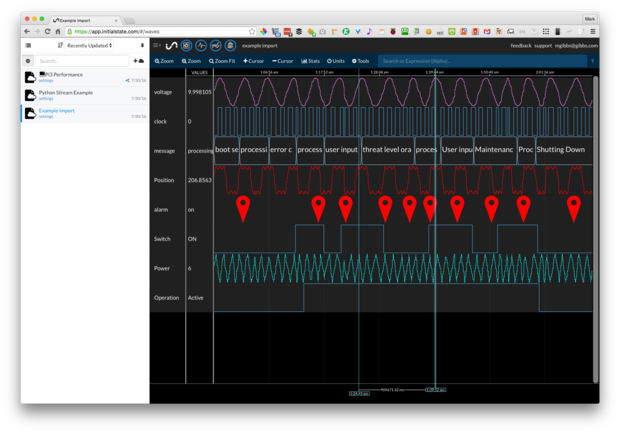Remove a cursor with -Cursor button
620x433 pixels.
(x=282, y=61)
